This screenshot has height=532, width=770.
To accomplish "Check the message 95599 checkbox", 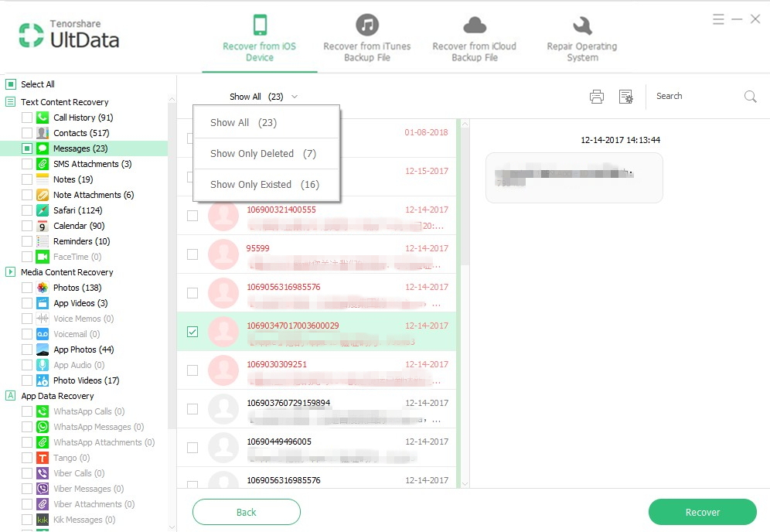I will [x=192, y=254].
